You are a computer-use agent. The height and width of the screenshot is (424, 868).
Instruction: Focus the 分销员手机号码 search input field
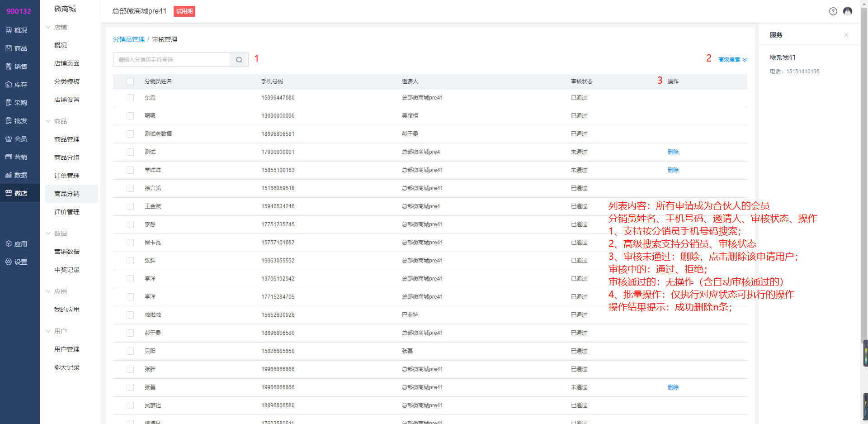pos(172,60)
